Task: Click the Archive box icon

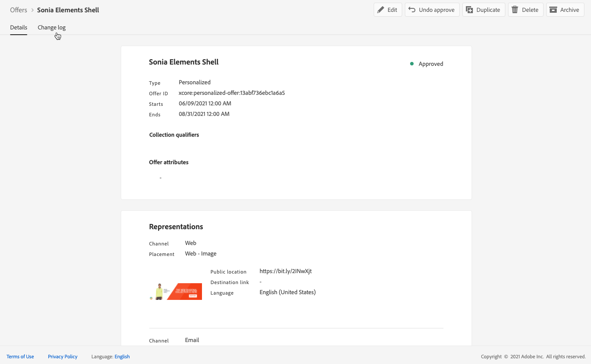Action: pyautogui.click(x=553, y=10)
